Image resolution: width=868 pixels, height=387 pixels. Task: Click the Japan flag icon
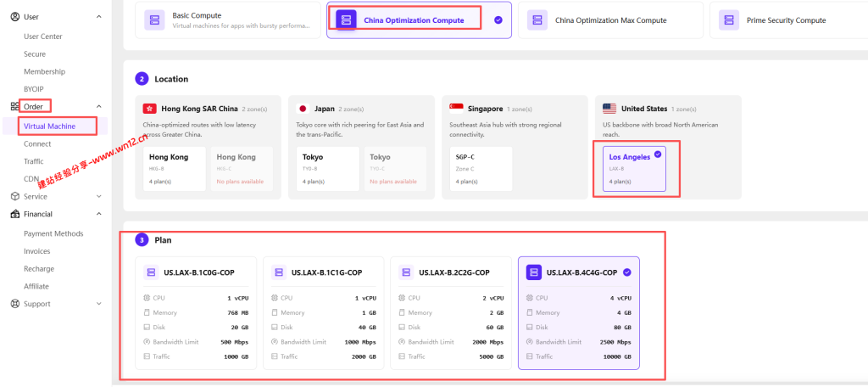coord(303,109)
